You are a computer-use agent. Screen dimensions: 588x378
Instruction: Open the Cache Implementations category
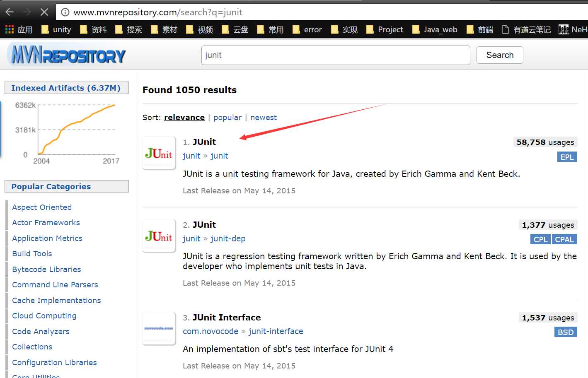coord(56,300)
